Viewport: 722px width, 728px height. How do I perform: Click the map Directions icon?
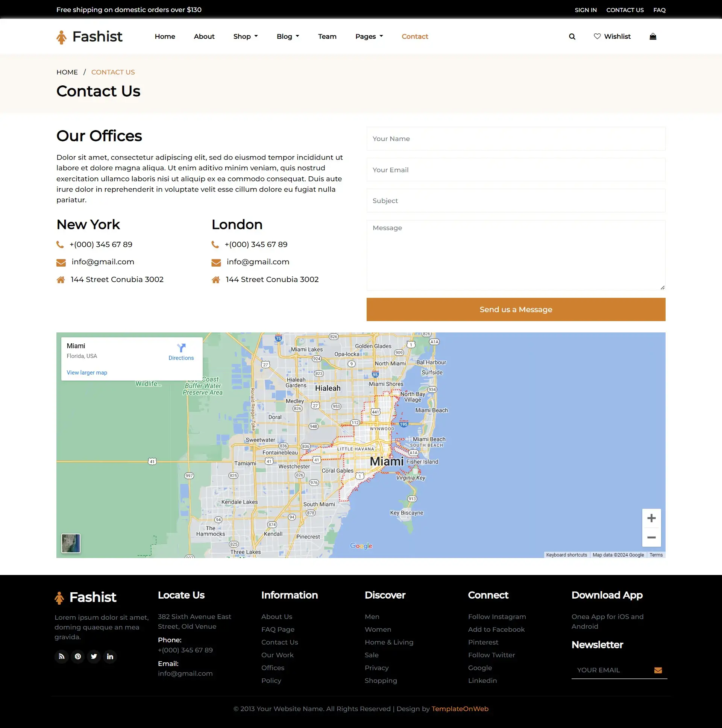(181, 348)
